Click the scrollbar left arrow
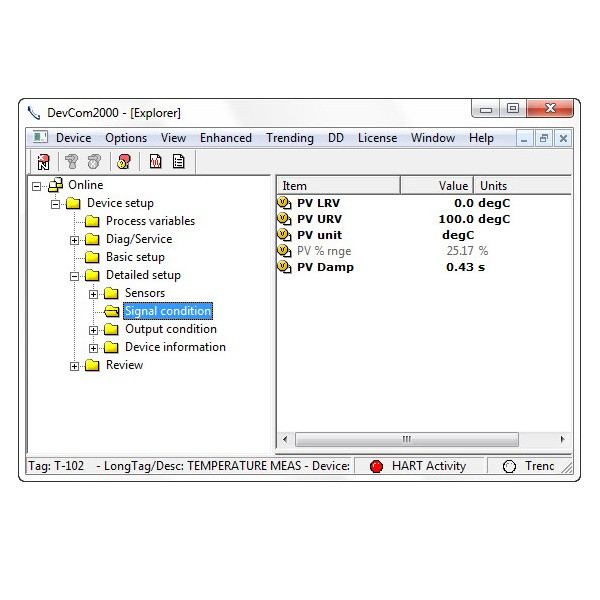The image size is (600, 600). pyautogui.click(x=285, y=439)
